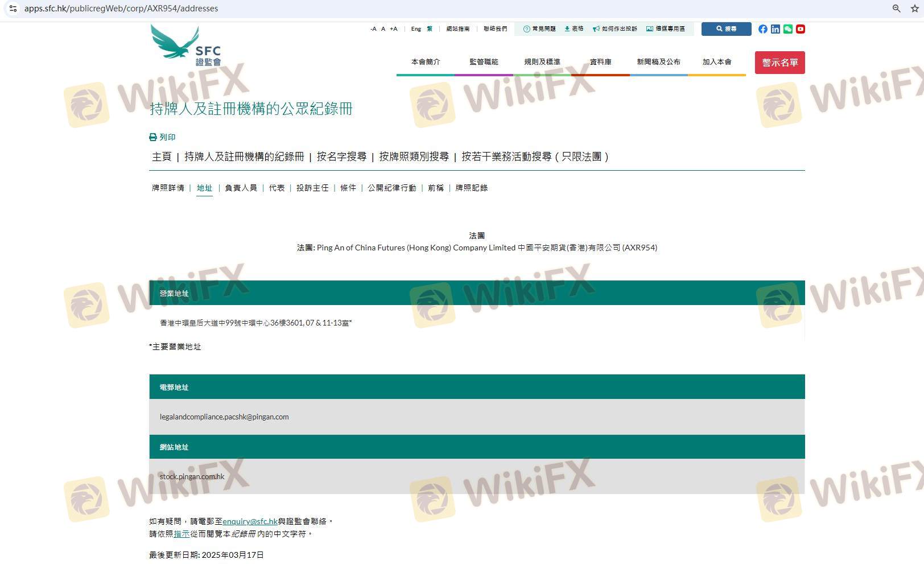Open the SFC Facebook page icon
This screenshot has height=564, width=924.
(x=763, y=29)
